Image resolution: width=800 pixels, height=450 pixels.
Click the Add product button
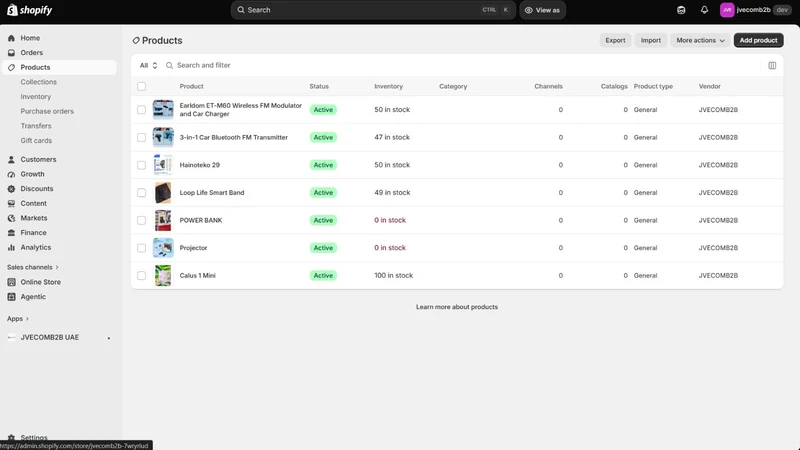point(758,40)
